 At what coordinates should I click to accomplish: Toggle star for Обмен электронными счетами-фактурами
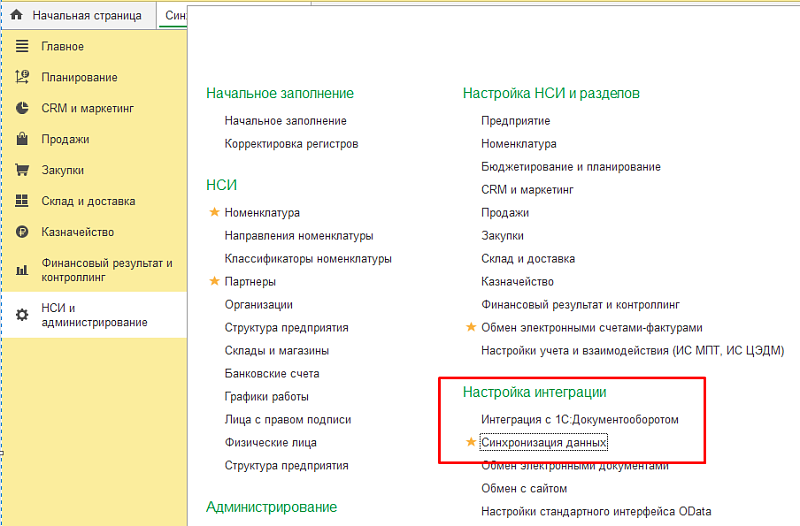(x=471, y=327)
